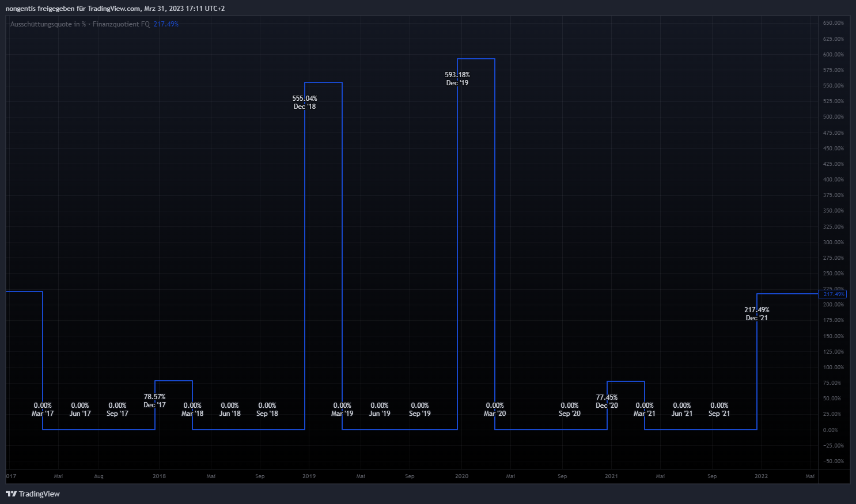Select the 217.49% Dec '21 data label

pyautogui.click(x=756, y=314)
